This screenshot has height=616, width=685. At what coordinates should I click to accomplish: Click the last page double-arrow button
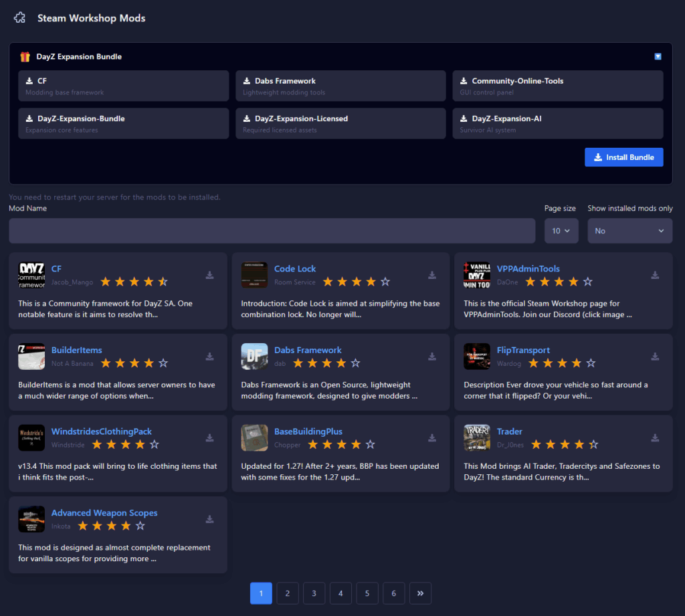click(420, 593)
